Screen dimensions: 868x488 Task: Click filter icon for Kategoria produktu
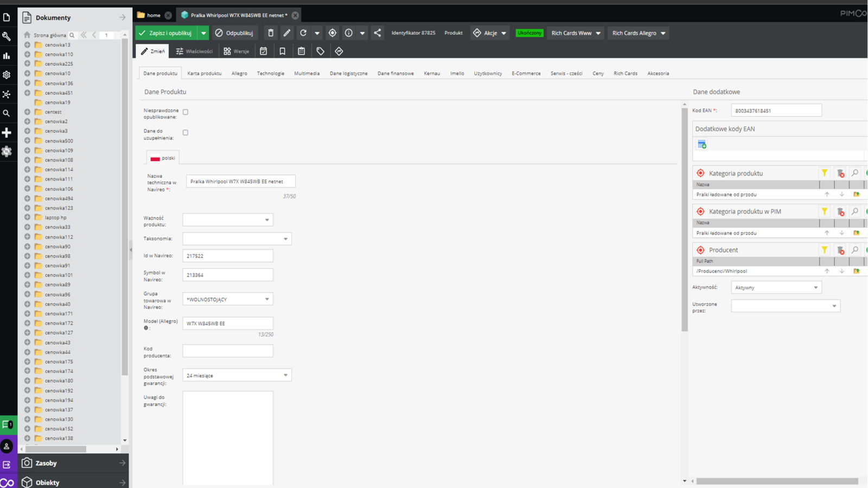click(x=825, y=173)
